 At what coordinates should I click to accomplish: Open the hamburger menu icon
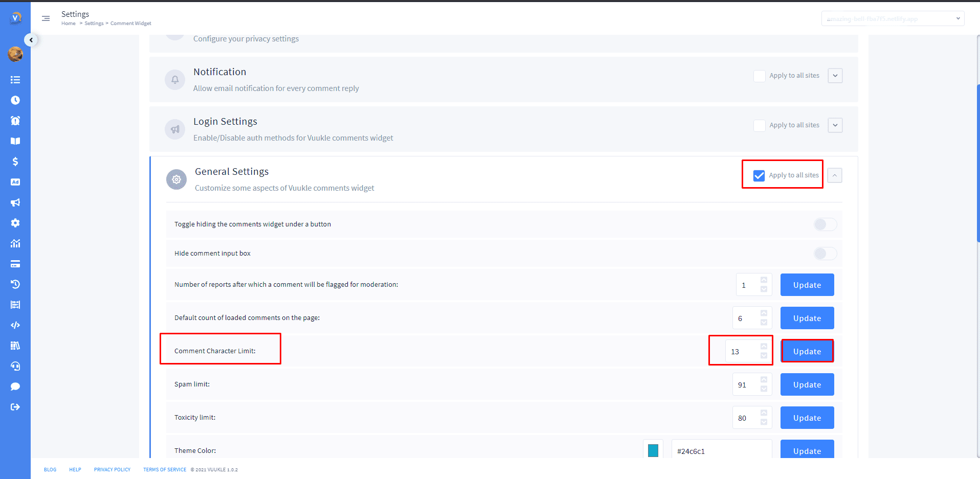46,18
